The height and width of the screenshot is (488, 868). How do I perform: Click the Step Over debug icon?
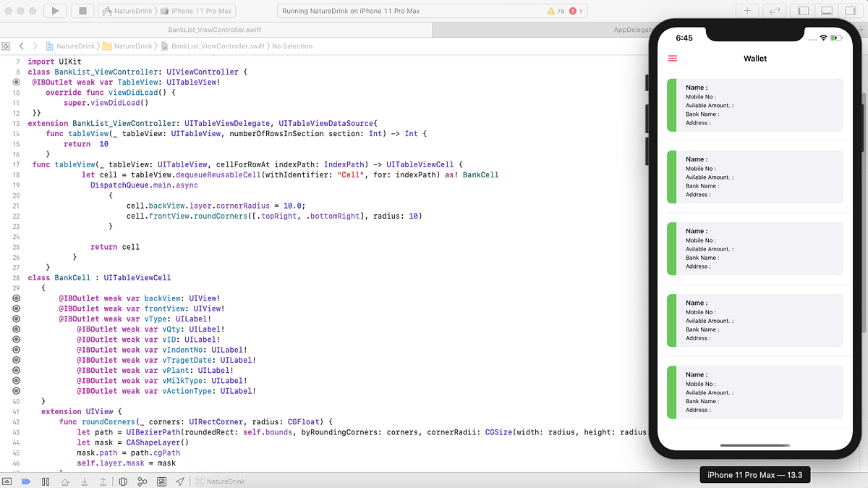pyautogui.click(x=65, y=480)
